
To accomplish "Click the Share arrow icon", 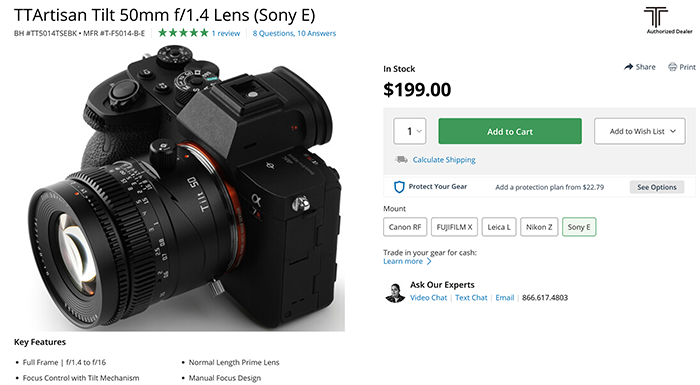I will click(629, 67).
